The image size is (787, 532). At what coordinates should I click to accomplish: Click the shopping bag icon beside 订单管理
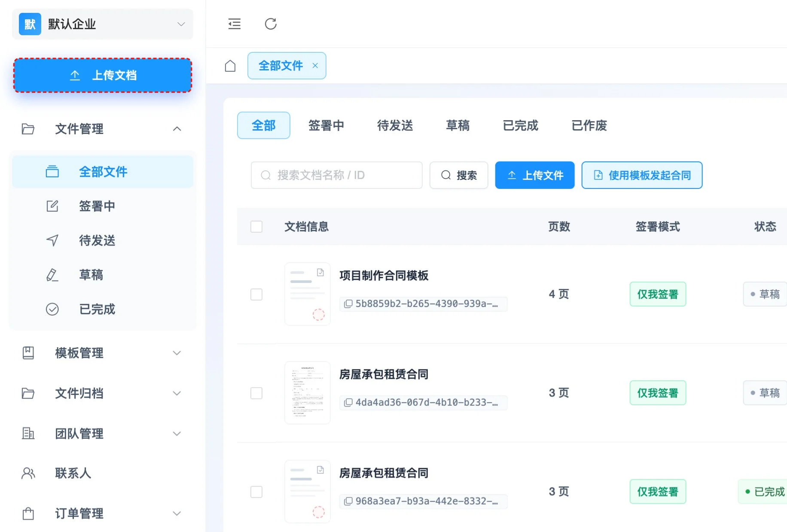tap(28, 514)
